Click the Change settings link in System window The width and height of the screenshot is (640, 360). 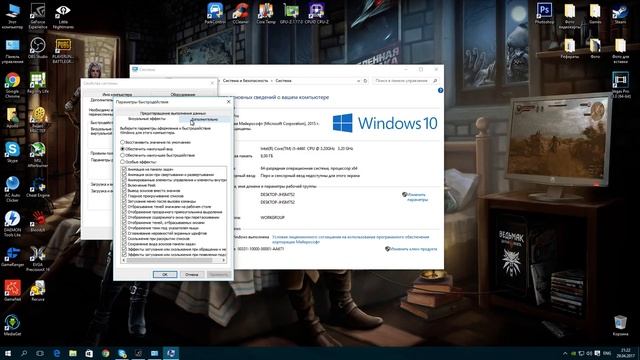[416, 197]
